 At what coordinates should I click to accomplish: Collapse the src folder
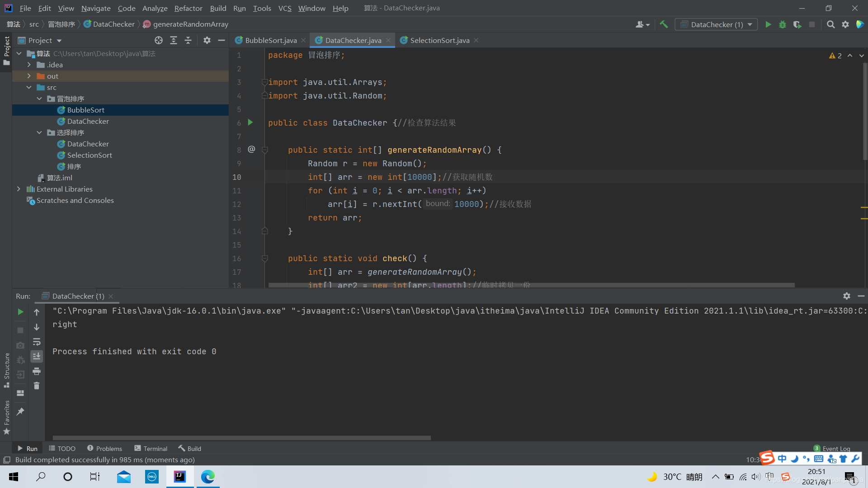coord(29,87)
